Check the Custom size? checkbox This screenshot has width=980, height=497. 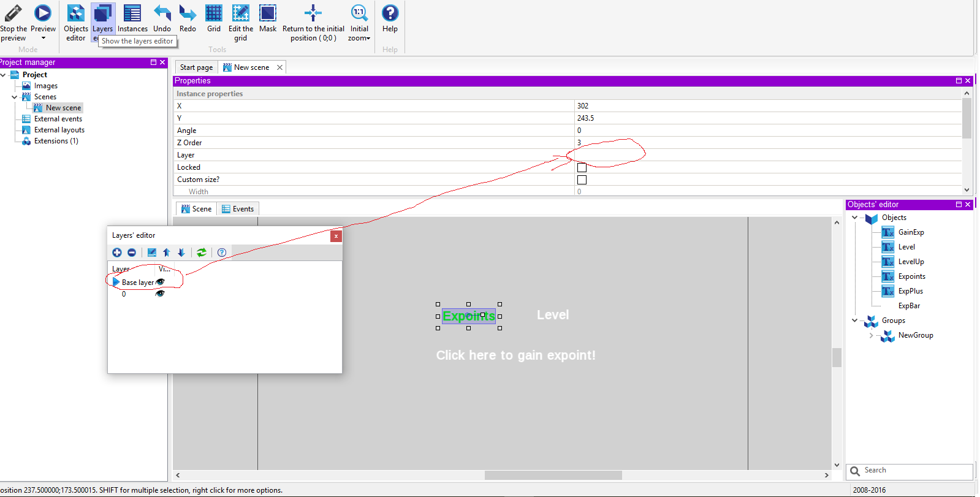pos(582,180)
